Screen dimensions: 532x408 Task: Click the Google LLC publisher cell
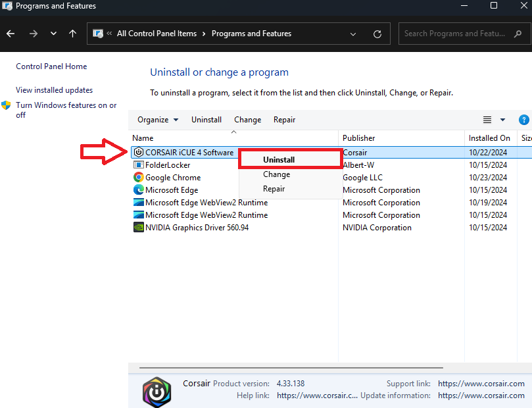[362, 178]
